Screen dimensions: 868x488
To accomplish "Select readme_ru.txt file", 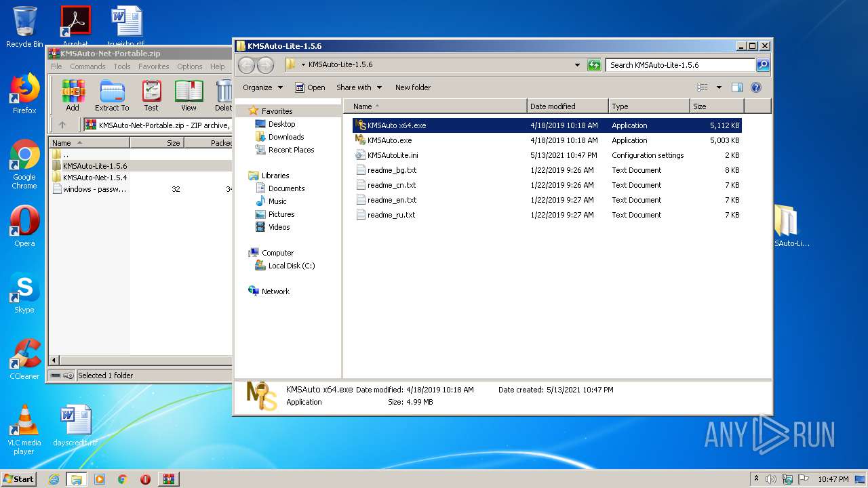I will 547,215.
